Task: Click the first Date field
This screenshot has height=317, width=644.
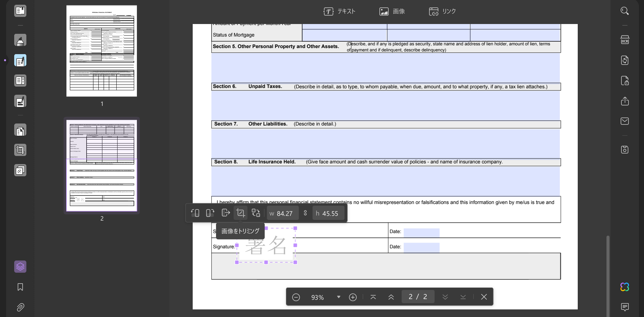Action: pos(422,232)
